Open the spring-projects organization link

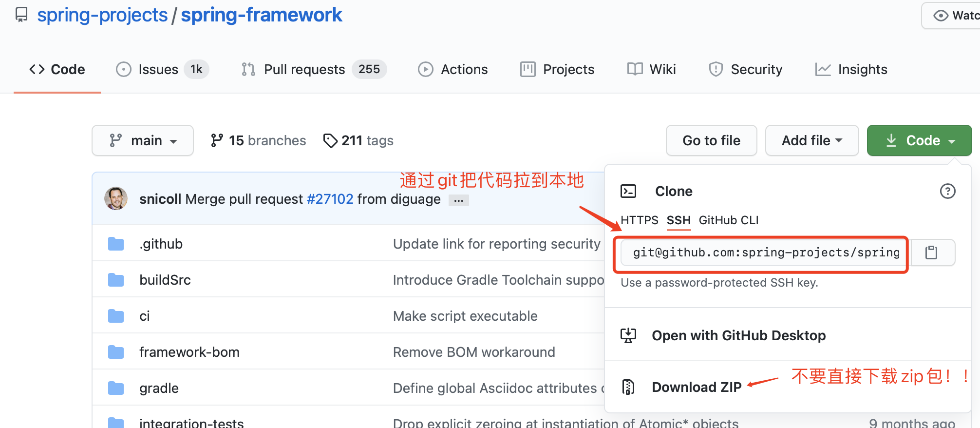(102, 15)
